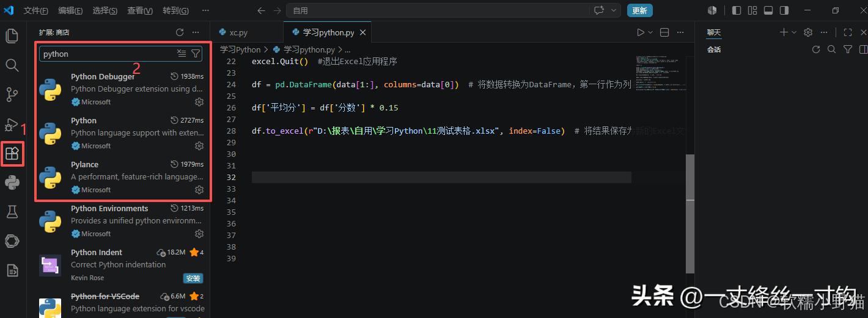Run the Python file with play button
Image resolution: width=868 pixels, height=318 pixels.
tap(641, 32)
